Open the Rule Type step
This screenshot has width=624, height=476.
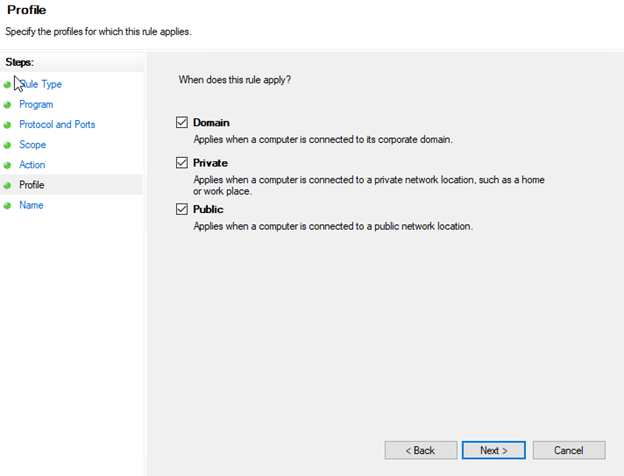click(x=41, y=84)
